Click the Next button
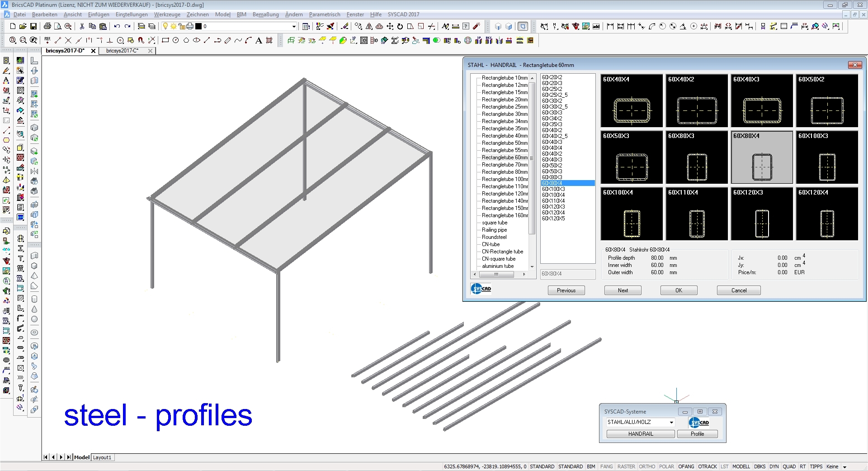 click(x=623, y=290)
